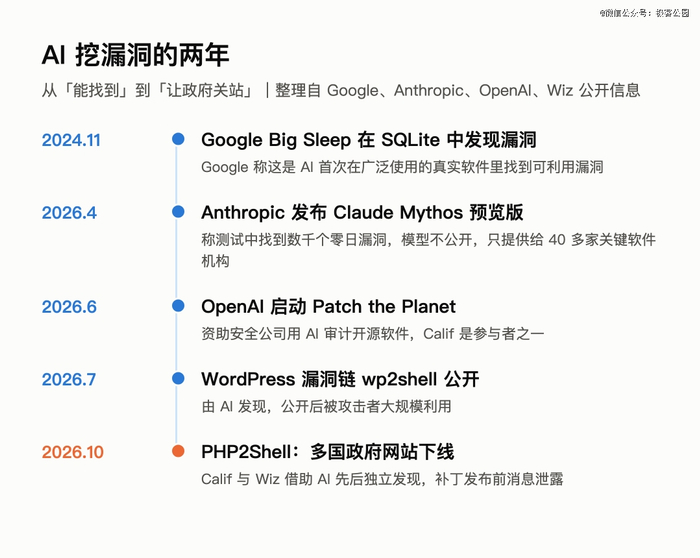
Task: Click the blue timeline dot for 2026.7
Action: coord(178,379)
